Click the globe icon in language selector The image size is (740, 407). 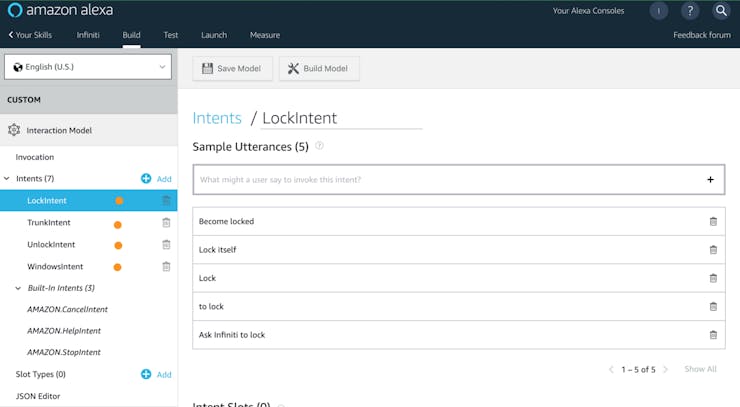tap(18, 67)
